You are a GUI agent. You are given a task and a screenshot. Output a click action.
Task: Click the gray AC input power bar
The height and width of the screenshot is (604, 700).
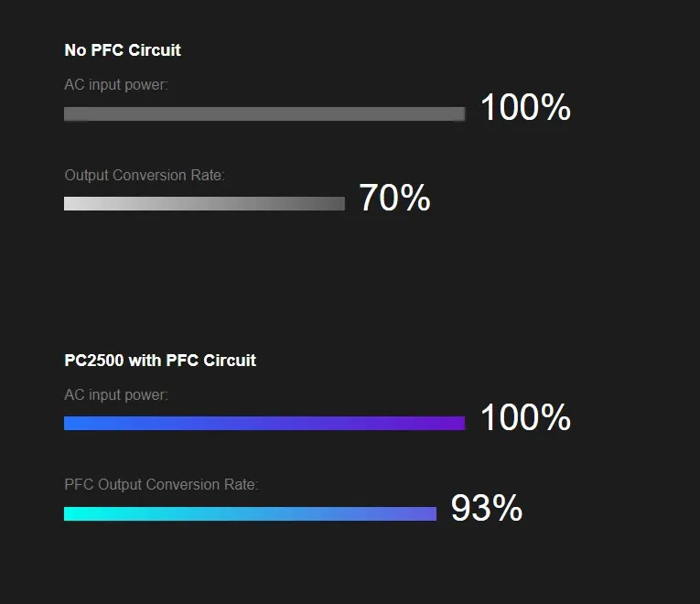click(264, 114)
